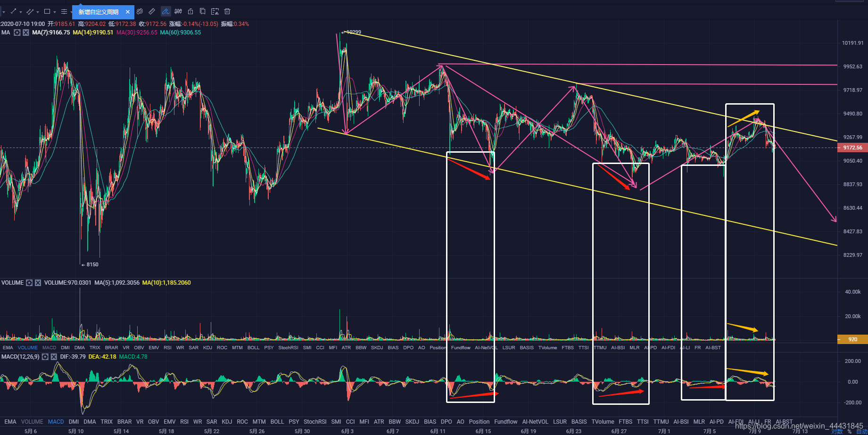Screen dimensions: 868x435
Task: Select EMA in the bottom indicator row
Action: (10, 422)
